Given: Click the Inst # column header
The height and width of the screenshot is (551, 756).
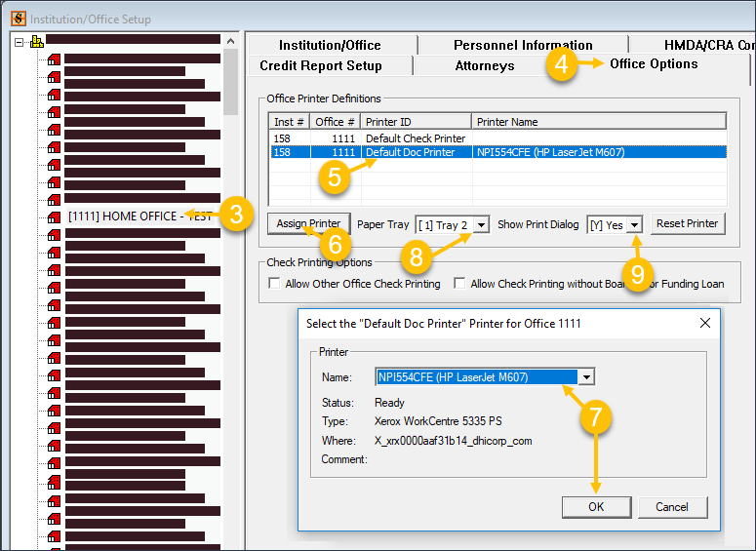Looking at the screenshot, I should [x=289, y=122].
